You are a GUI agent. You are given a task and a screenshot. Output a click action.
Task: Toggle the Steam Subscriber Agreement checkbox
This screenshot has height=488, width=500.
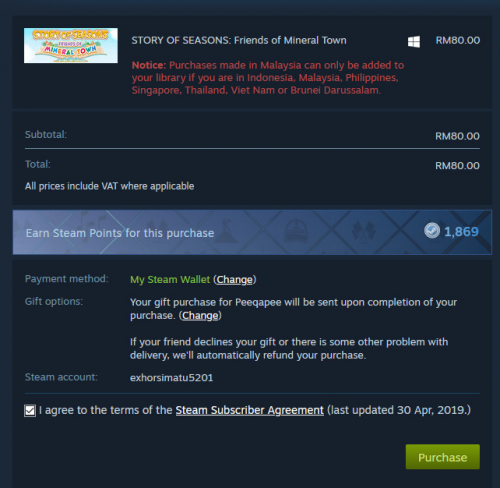[x=30, y=410]
